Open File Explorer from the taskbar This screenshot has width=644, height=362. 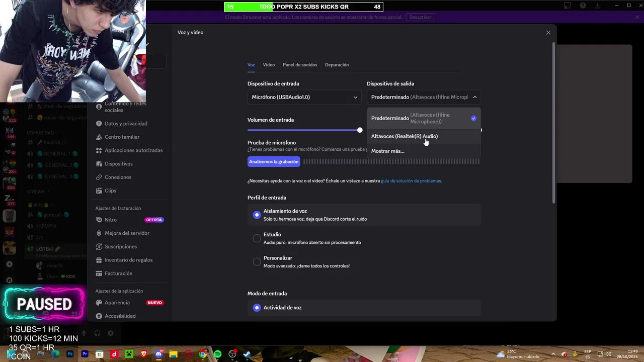coord(173,354)
